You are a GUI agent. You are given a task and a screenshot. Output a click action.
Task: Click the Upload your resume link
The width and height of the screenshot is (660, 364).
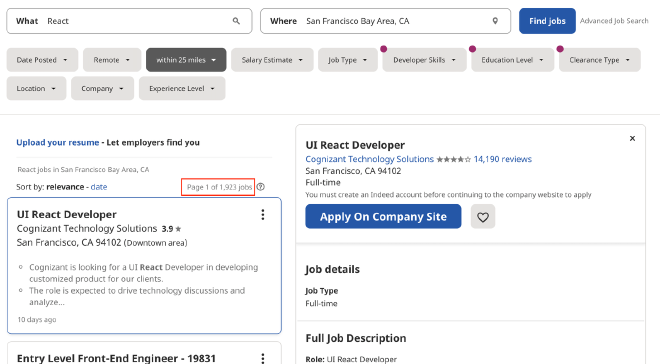[58, 142]
